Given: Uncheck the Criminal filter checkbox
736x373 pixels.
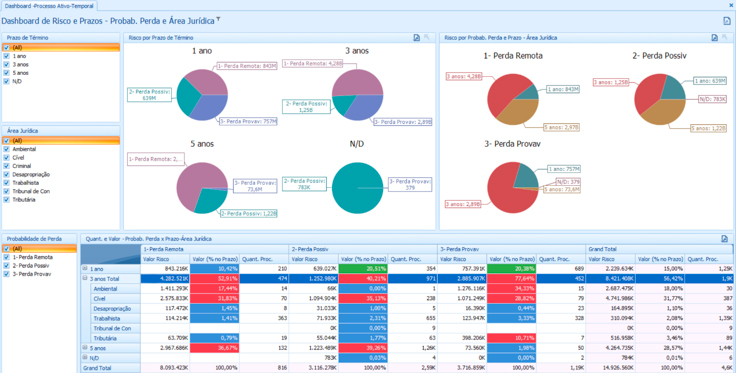Looking at the screenshot, I should click(x=7, y=166).
